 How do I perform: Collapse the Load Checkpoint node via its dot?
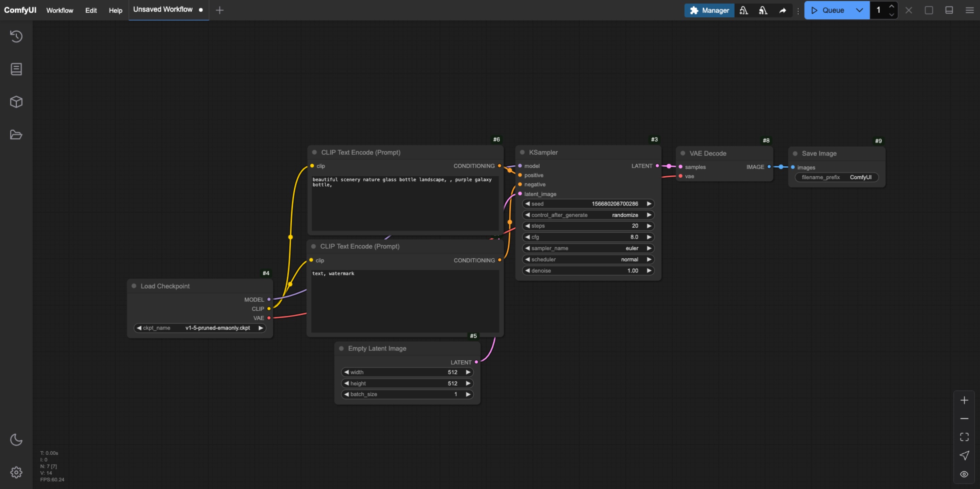pos(134,286)
